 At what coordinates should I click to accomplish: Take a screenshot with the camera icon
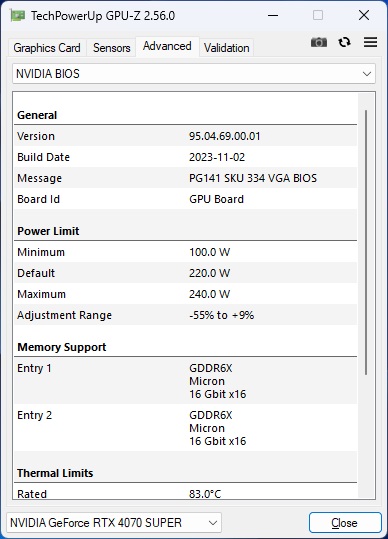click(319, 42)
